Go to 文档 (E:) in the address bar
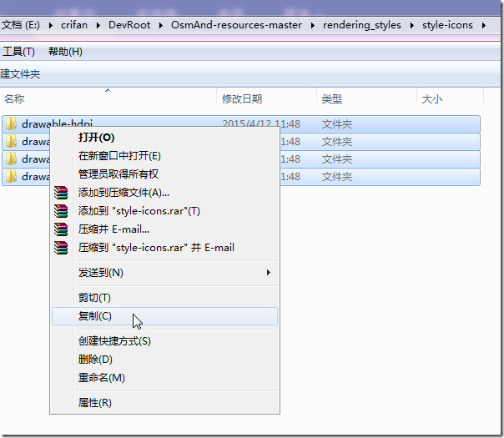Viewport: 504px width, 438px height. pyautogui.click(x=21, y=25)
